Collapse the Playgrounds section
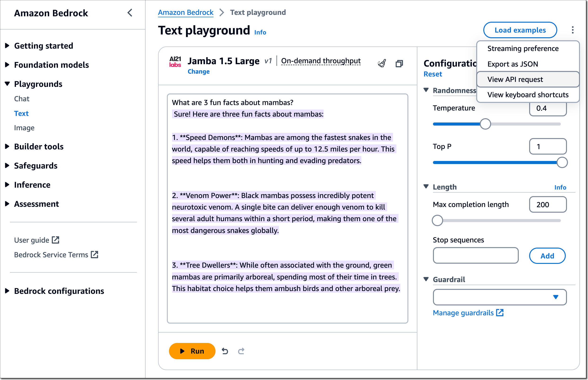Screen dimensions: 588x380 coord(38,84)
